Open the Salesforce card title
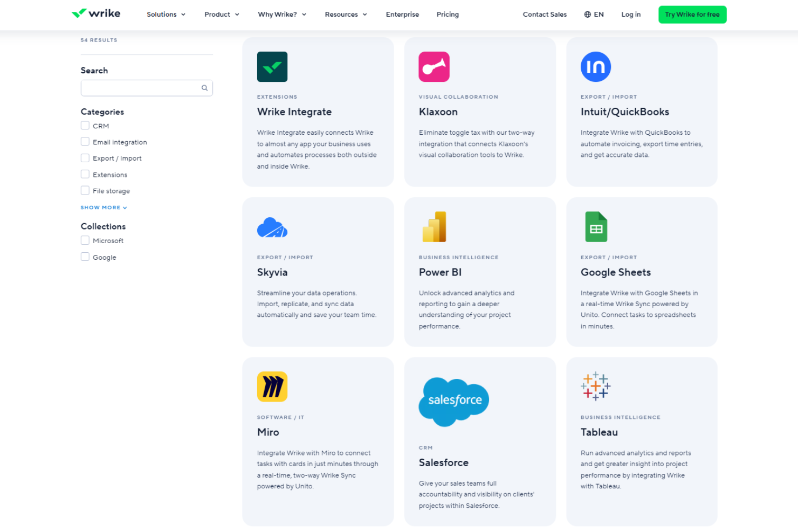Image resolution: width=798 pixels, height=532 pixels. pyautogui.click(x=444, y=462)
